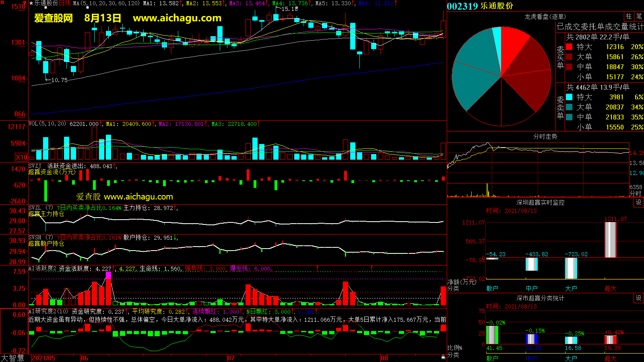Click the lock icon at chart bottom-right
Image resolution: width=644 pixels, height=362 pixels.
[x=443, y=357]
